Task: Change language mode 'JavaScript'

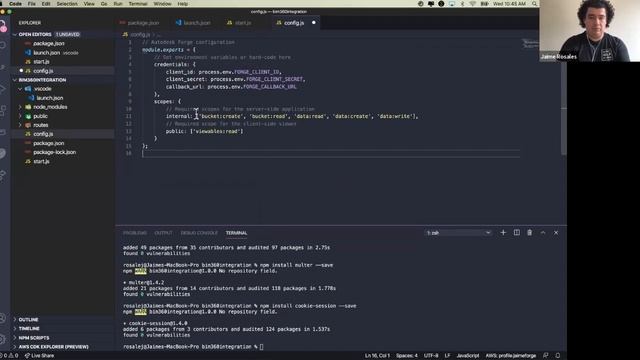Action: coord(468,356)
